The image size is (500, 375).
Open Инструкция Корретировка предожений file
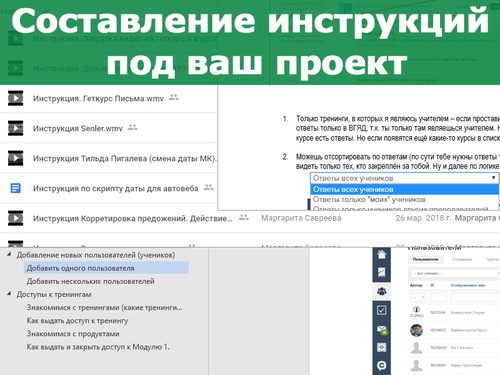[x=133, y=219]
